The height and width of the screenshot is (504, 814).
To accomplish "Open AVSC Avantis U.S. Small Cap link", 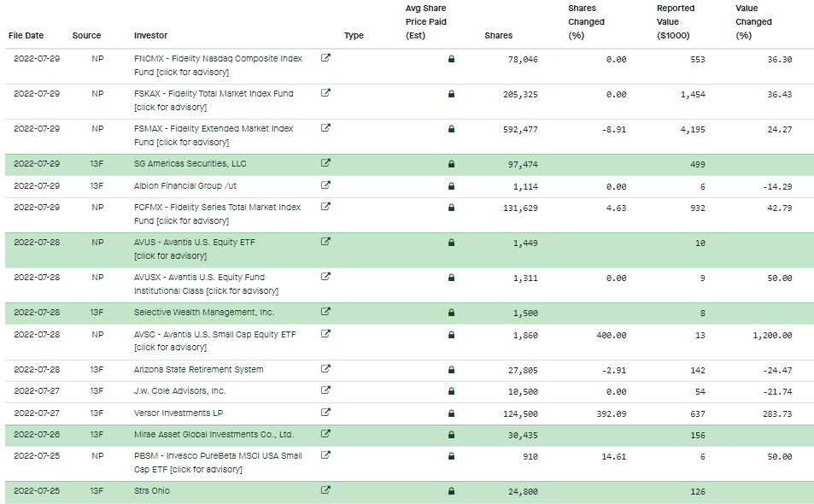I will [x=215, y=341].
